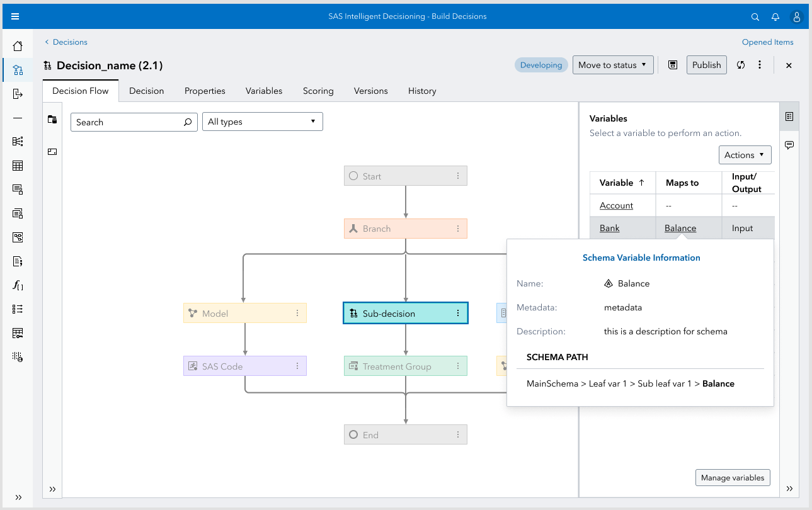Image resolution: width=812 pixels, height=510 pixels.
Task: Close the decision with the X icon
Action: [x=789, y=65]
